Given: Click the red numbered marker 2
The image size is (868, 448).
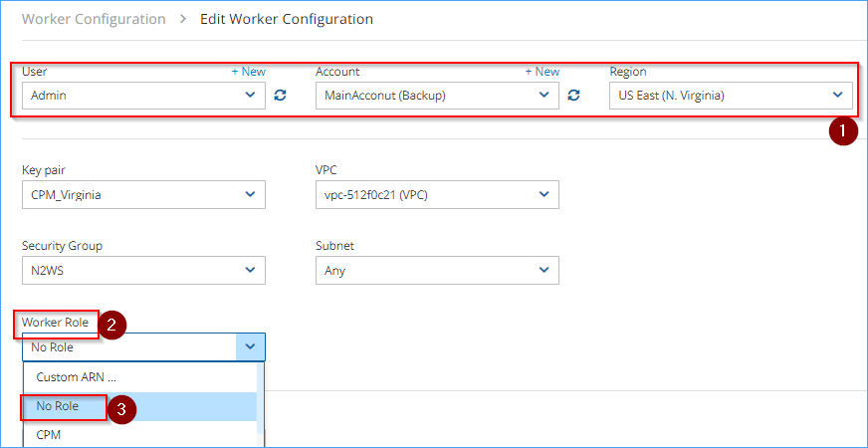Looking at the screenshot, I should 111,325.
